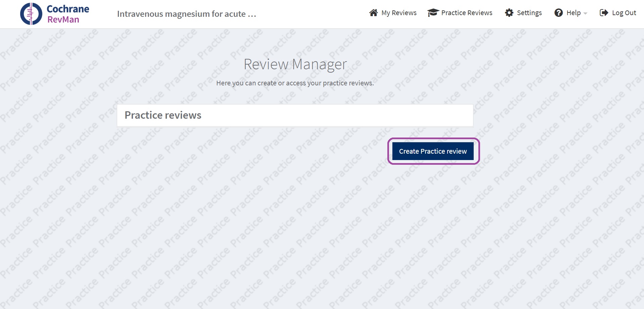This screenshot has height=309, width=644.
Task: Click the truncation ellipsis after review title
Action: pos(252,15)
